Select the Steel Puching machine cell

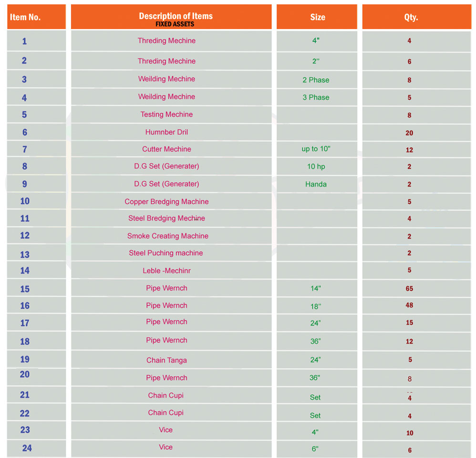tap(166, 253)
